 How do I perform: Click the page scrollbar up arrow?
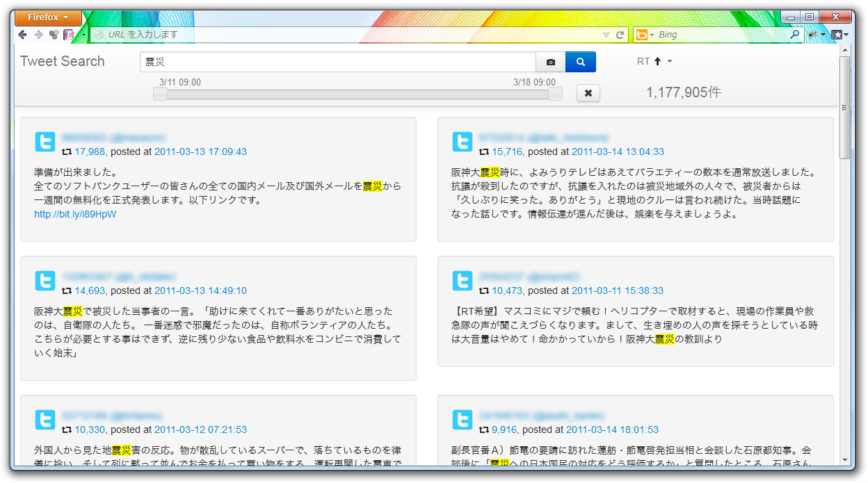845,50
